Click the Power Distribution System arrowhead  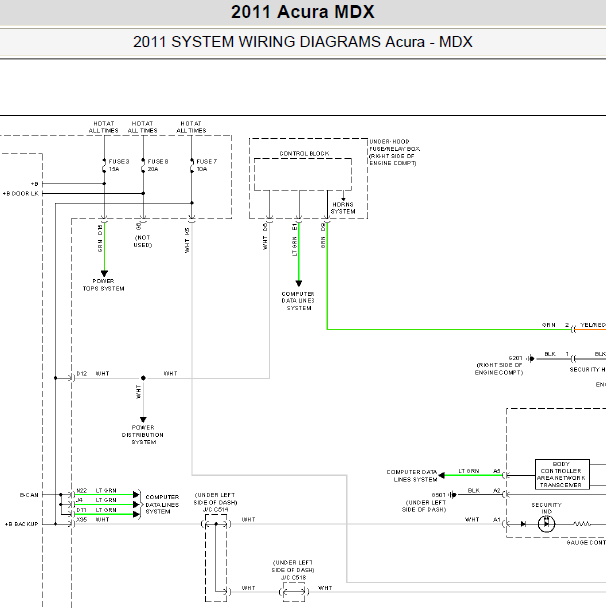pyautogui.click(x=143, y=420)
